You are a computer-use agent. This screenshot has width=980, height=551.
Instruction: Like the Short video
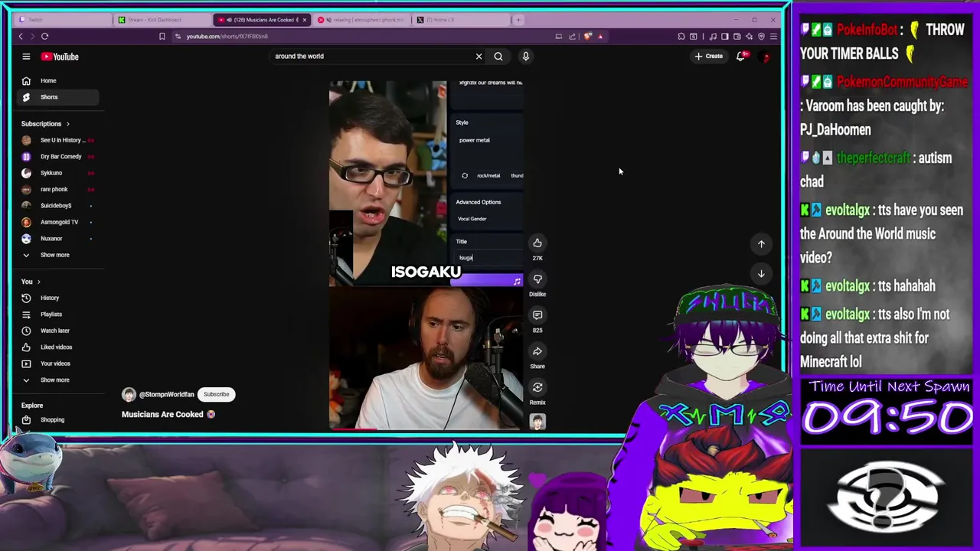[537, 243]
